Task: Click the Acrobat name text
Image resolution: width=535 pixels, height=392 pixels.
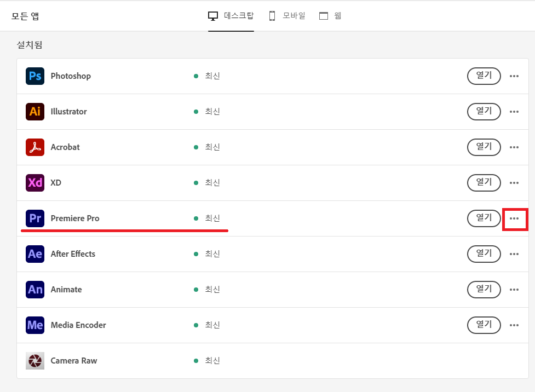Action: coord(65,147)
